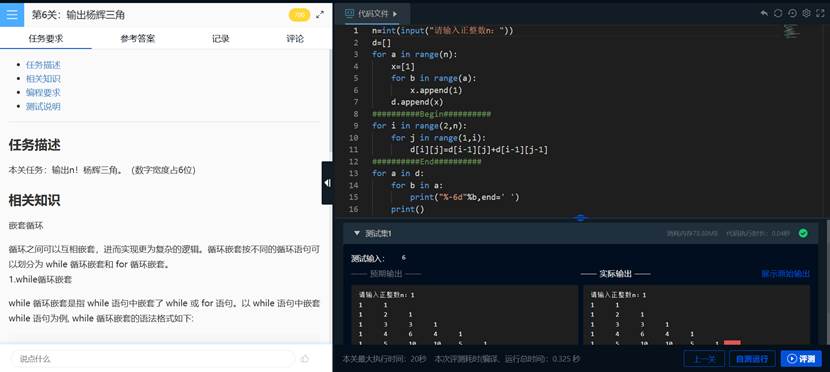The image size is (830, 372).
Task: Click the 相关知识 heading
Action: (34, 200)
